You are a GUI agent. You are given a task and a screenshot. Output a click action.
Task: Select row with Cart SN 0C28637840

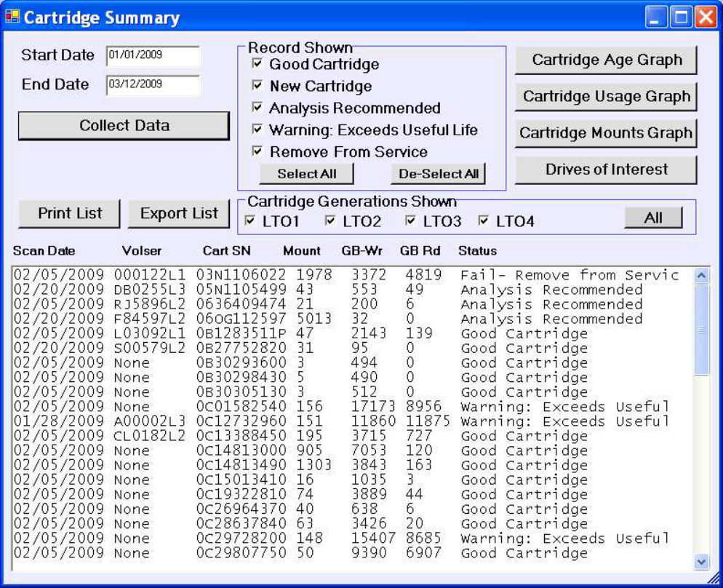click(352, 524)
